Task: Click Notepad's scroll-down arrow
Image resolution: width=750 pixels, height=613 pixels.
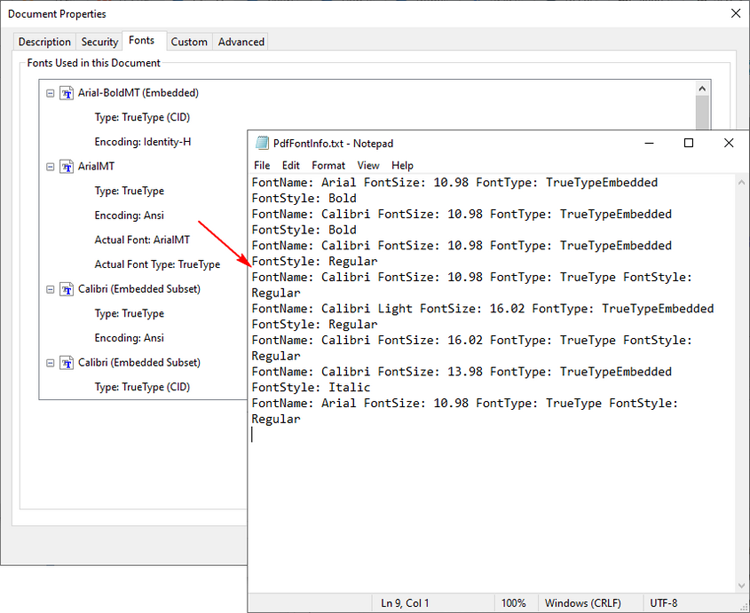Action: tap(741, 585)
